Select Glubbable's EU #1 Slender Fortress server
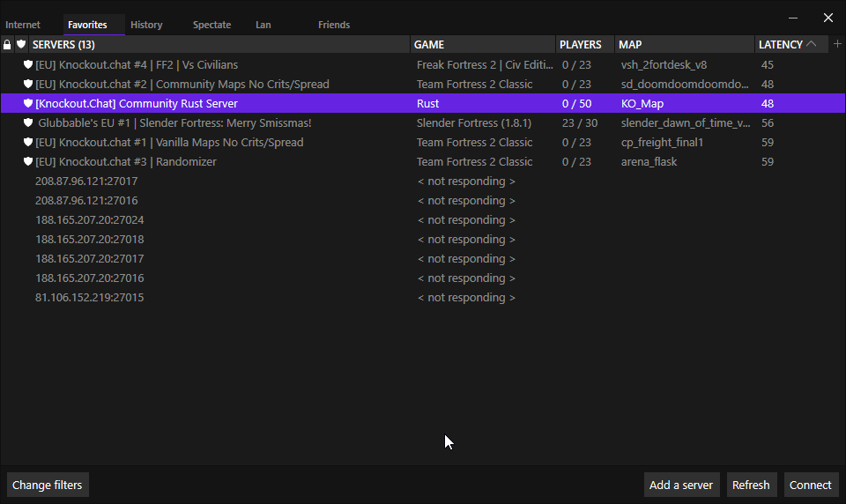Viewport: 846px width, 504px height. [x=423, y=123]
